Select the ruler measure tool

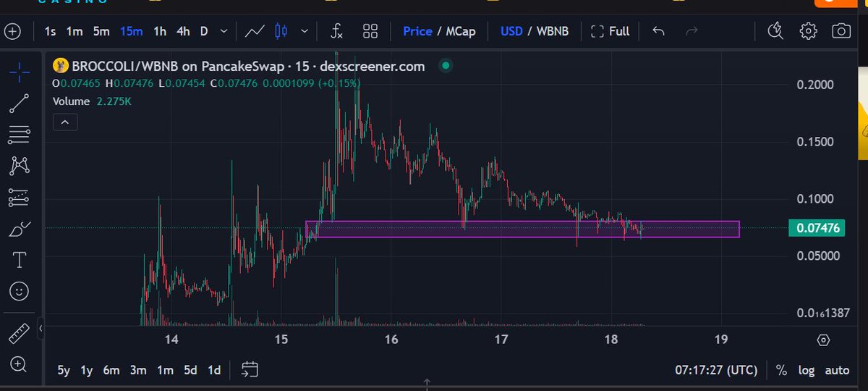(20, 334)
